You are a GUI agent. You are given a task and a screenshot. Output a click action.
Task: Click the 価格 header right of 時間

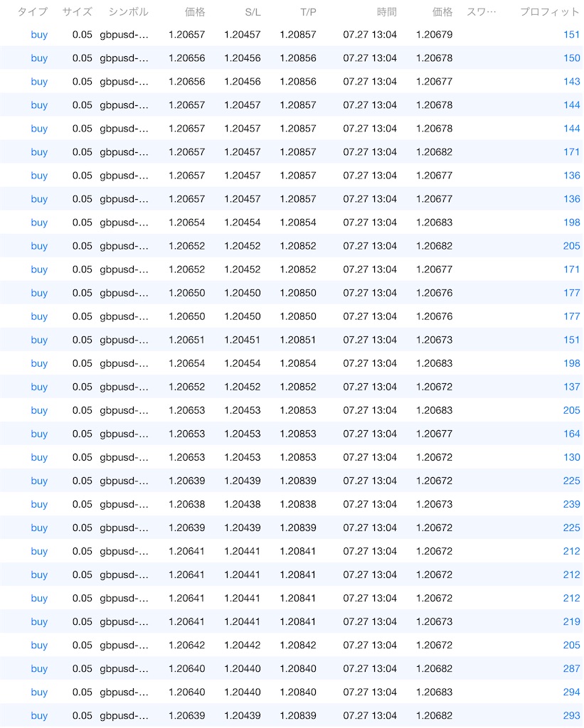442,11
